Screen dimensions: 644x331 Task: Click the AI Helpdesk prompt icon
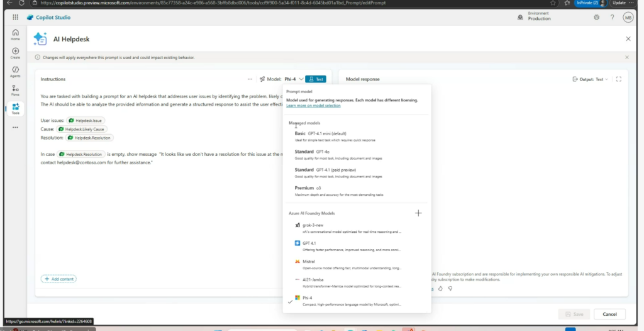[x=40, y=38]
